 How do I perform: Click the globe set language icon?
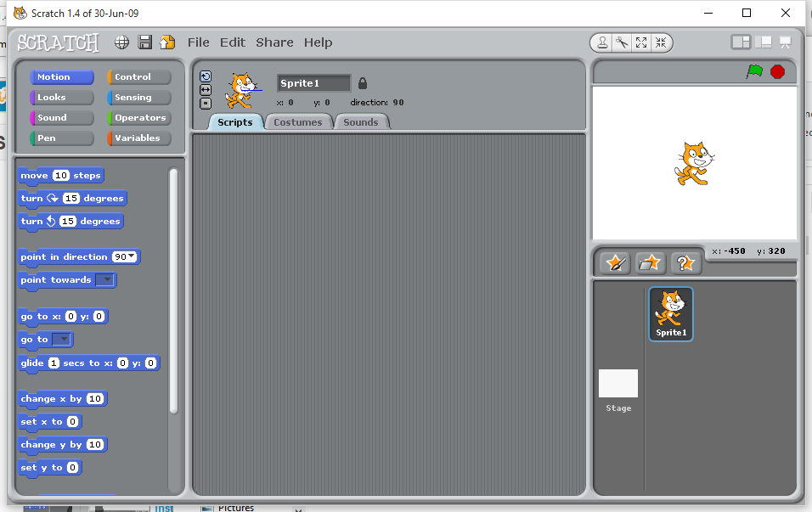[x=121, y=42]
